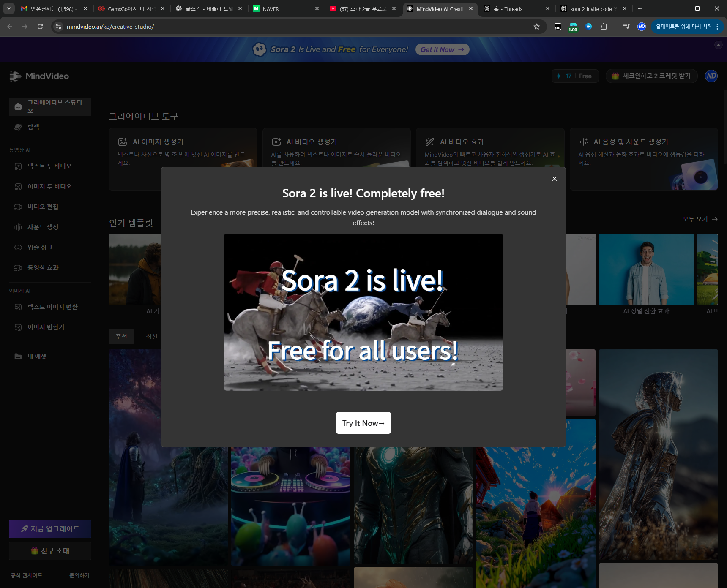Viewport: 727px width, 588px height.
Task: Open 입술 싱크 in sidebar
Action: pyautogui.click(x=50, y=247)
